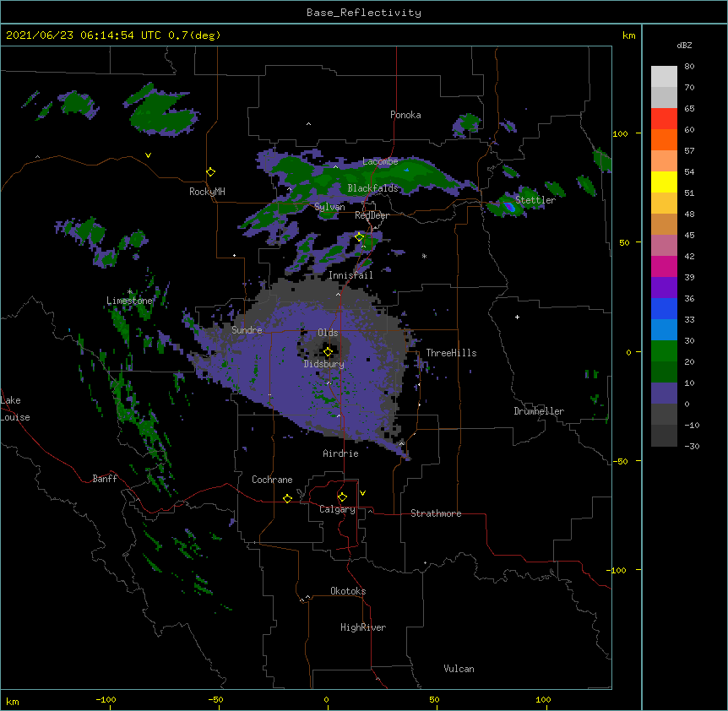Screen dimensions: 728x711
Task: Pick the red swatch in the dBZ legend
Action: point(664,118)
